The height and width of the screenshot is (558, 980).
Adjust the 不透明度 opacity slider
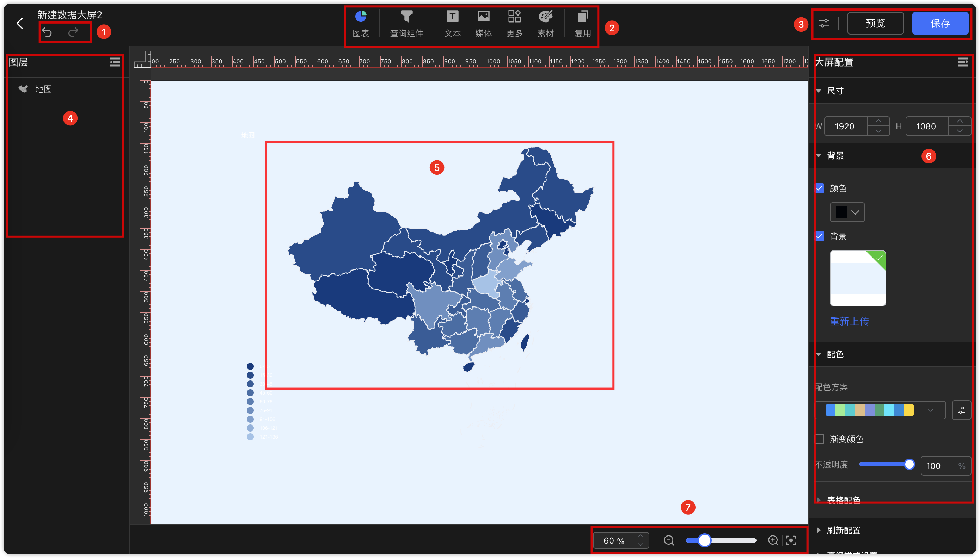coord(909,465)
